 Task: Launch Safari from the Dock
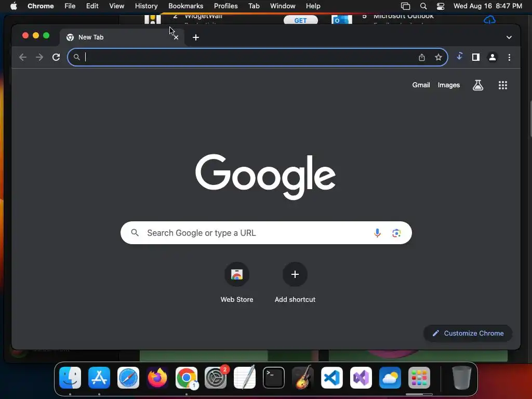pos(128,378)
